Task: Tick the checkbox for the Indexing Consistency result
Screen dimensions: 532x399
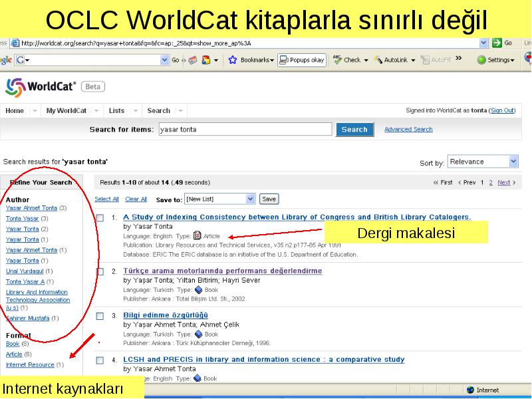Action: click(x=100, y=218)
